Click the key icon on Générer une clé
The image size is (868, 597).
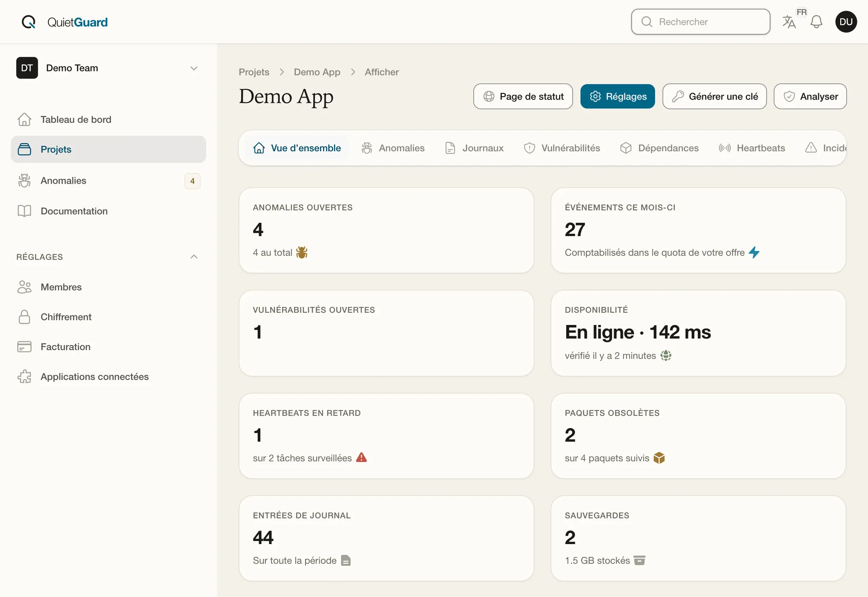tap(678, 96)
